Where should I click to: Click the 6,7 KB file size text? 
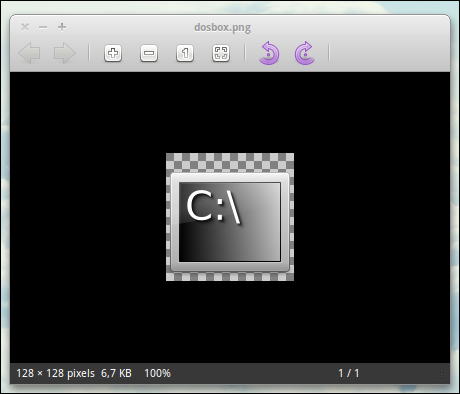[116, 373]
